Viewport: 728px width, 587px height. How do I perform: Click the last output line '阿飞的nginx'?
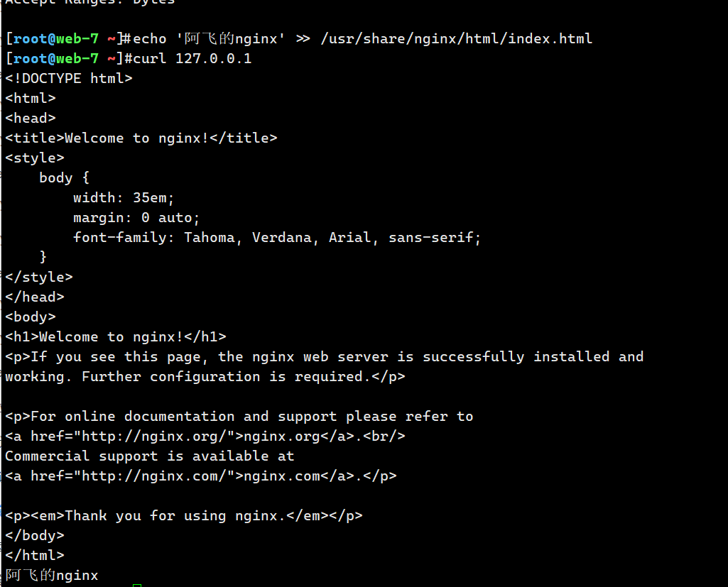coord(51,575)
